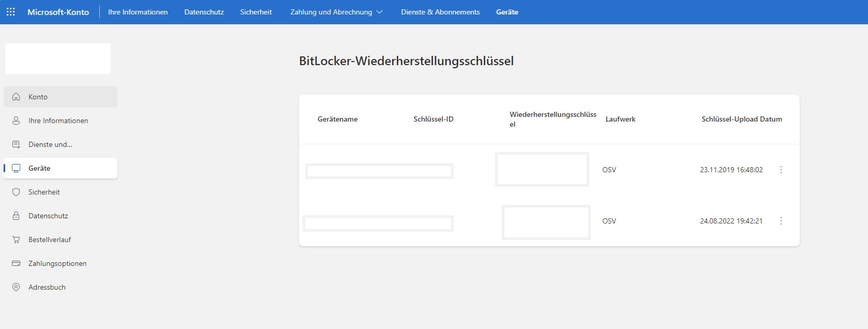Screen dimensions: 868x329
Task: Click the Laufwerk column header
Action: [620, 119]
